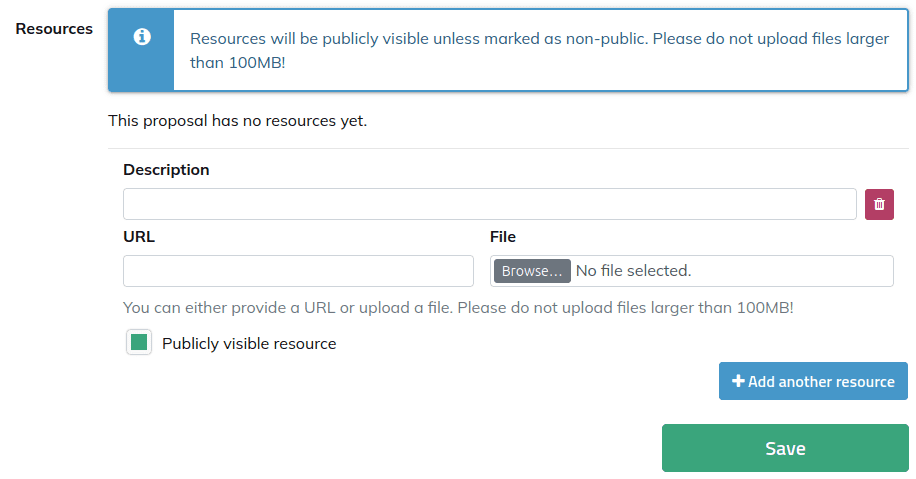The height and width of the screenshot is (479, 916).
Task: Click the 'Description' field label
Action: [x=166, y=170]
